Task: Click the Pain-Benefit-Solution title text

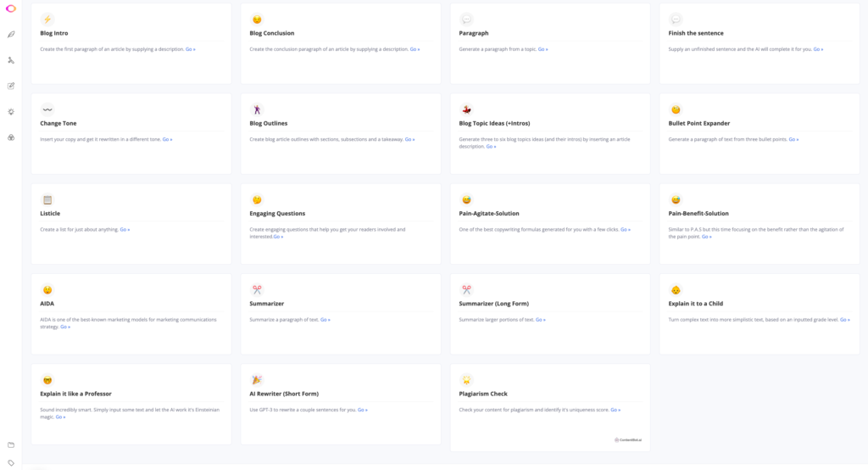Action: pyautogui.click(x=698, y=214)
